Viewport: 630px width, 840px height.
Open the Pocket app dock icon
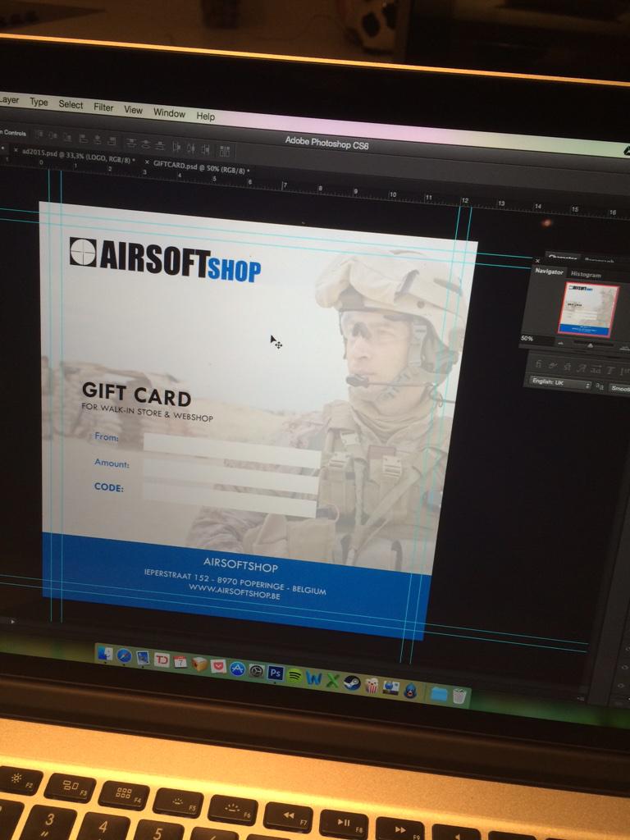tap(218, 666)
